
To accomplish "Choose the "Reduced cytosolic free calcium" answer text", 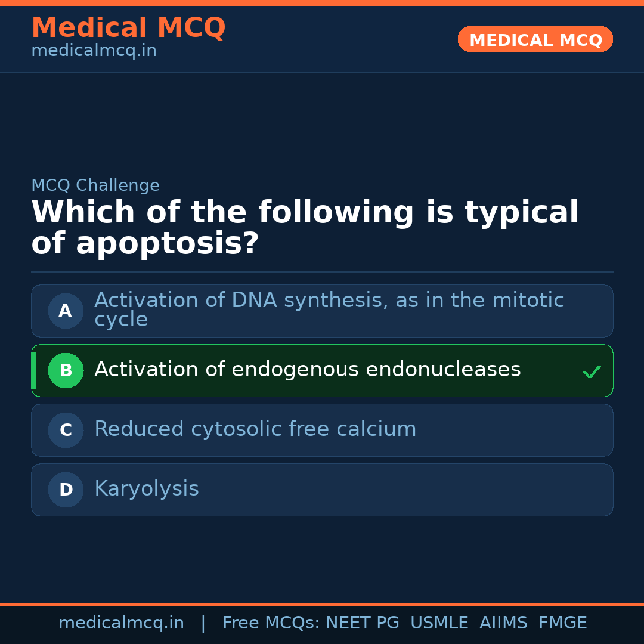I will (x=255, y=429).
